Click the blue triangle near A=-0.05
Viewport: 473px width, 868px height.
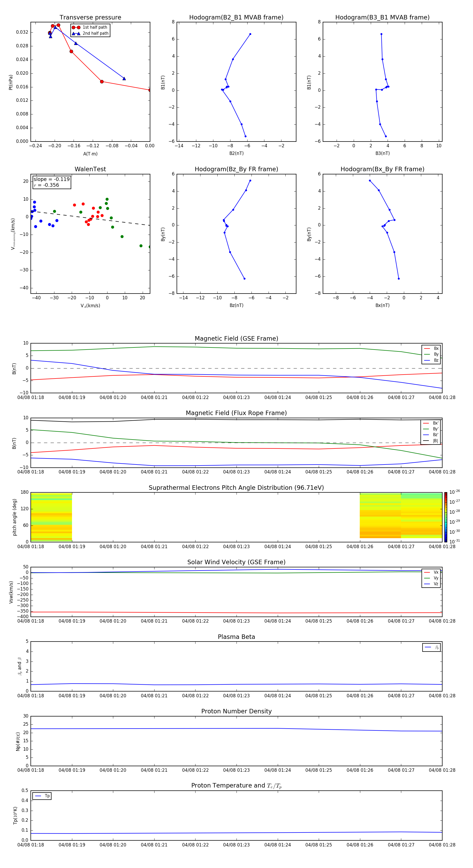[124, 78]
